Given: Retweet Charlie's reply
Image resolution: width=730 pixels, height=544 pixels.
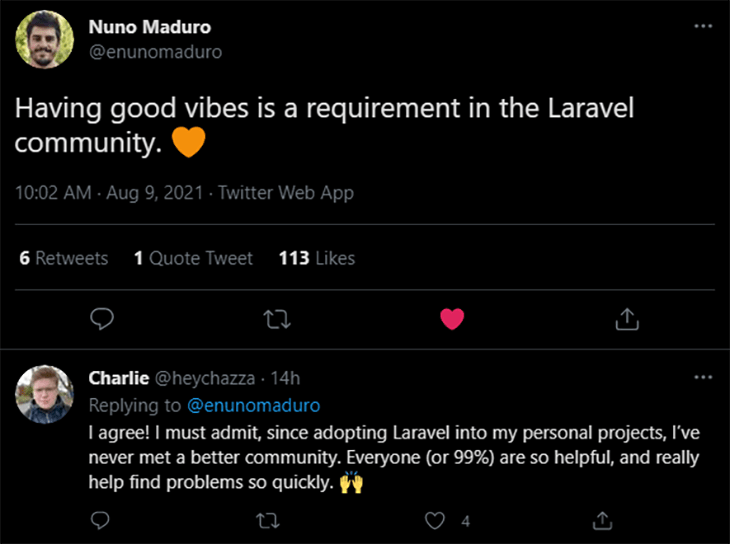Looking at the screenshot, I should 268,521.
